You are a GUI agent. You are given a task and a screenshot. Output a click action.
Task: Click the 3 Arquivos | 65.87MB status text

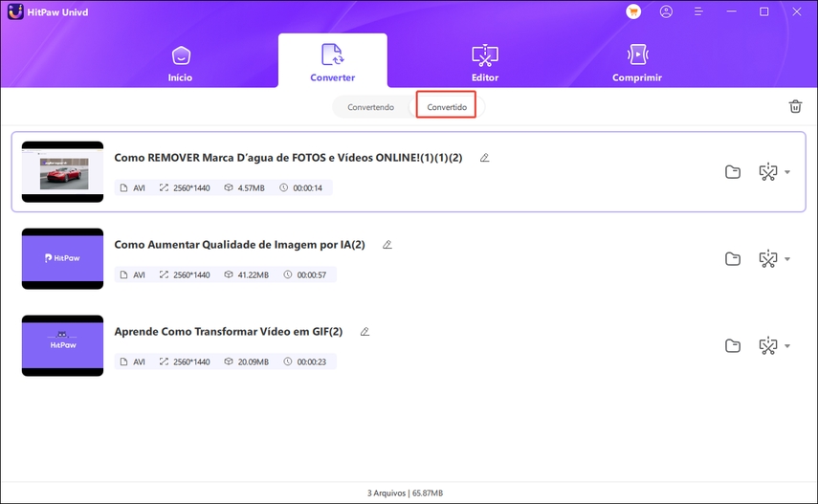click(x=405, y=493)
